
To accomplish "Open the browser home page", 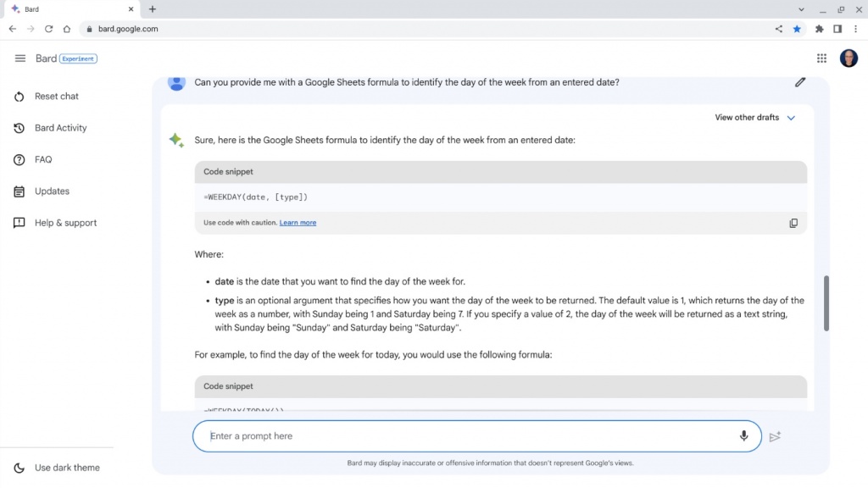I will click(67, 29).
